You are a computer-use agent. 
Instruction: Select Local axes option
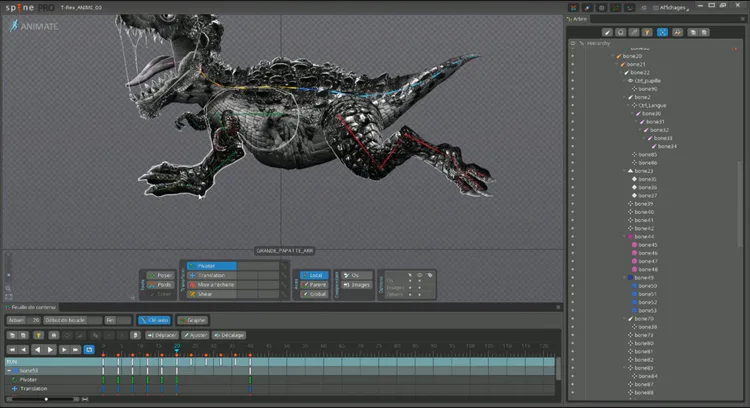(x=314, y=275)
